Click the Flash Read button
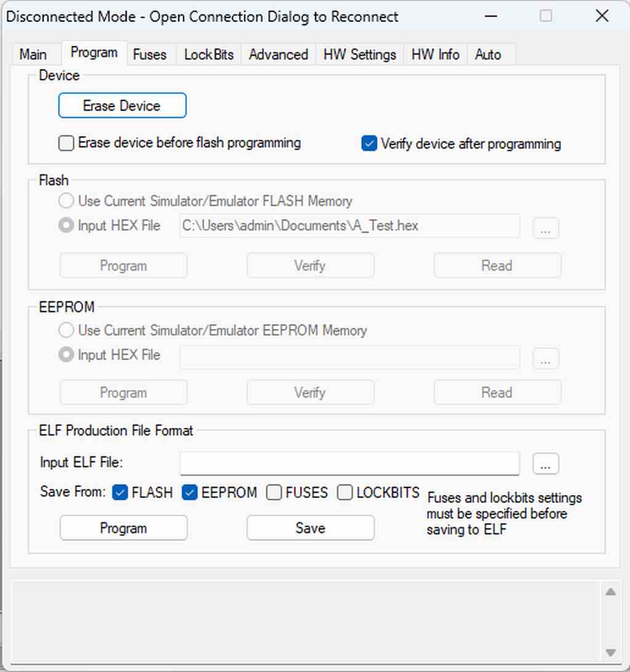The height and width of the screenshot is (672, 630). click(x=497, y=266)
